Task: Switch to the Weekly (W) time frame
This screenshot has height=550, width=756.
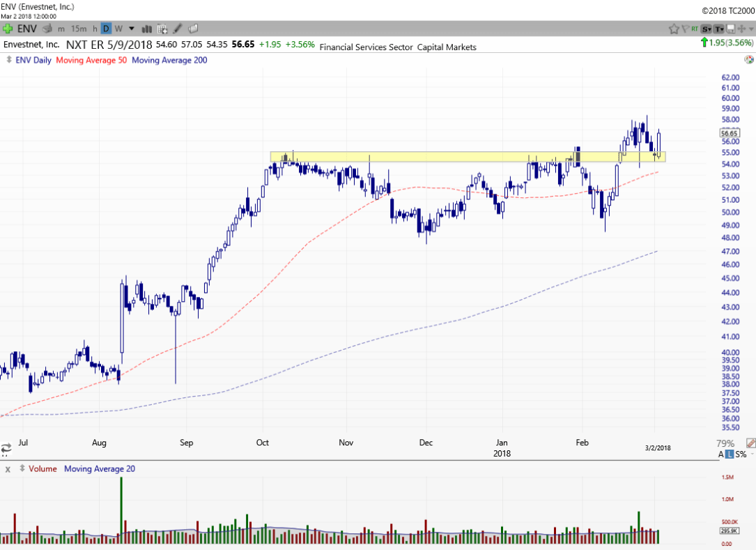Action: click(x=118, y=29)
